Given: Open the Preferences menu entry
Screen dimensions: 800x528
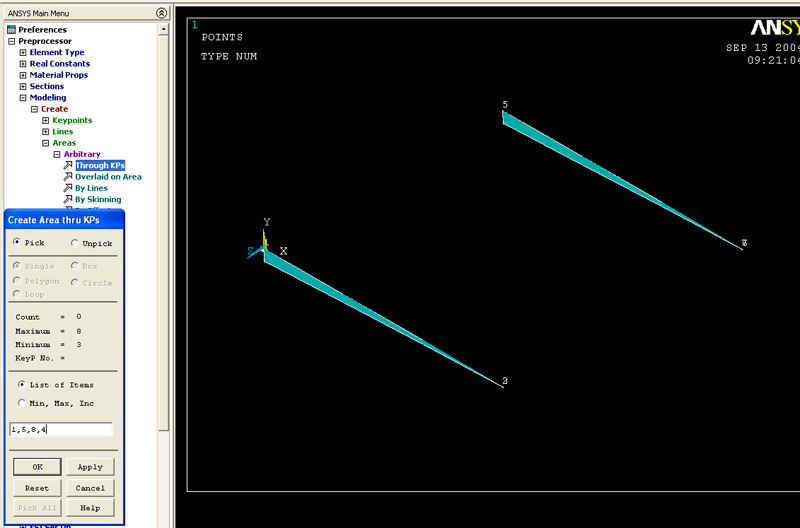Looking at the screenshot, I should click(x=42, y=30).
